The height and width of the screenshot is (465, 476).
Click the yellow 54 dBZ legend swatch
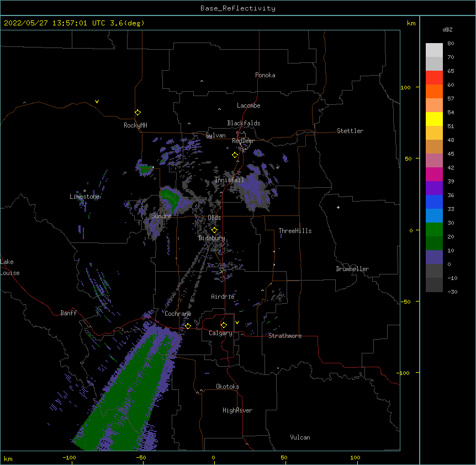[x=434, y=119]
